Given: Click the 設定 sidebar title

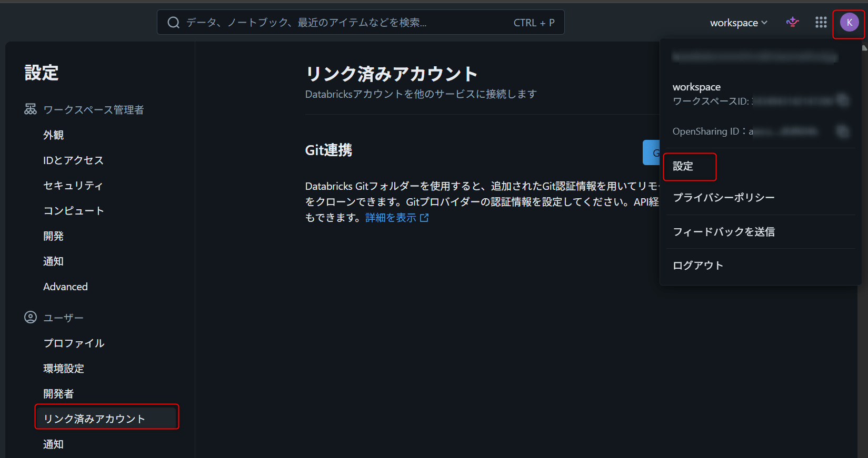Looking at the screenshot, I should tap(42, 73).
